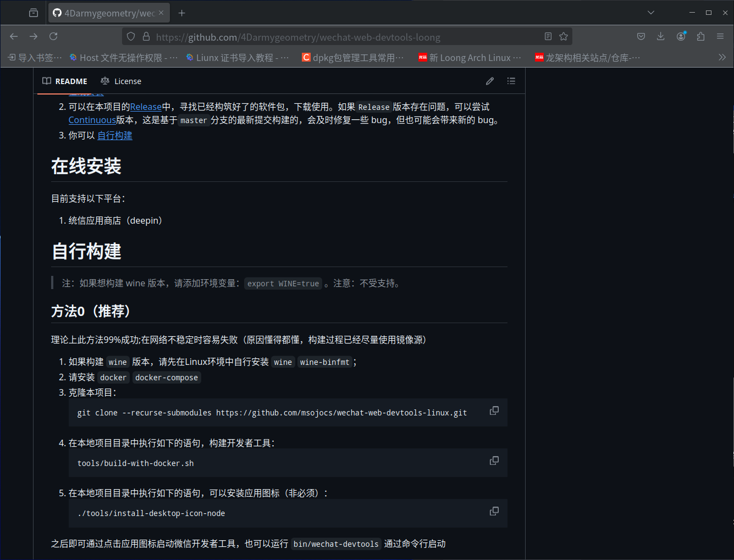Toggle Reader View in address bar

pyautogui.click(x=548, y=36)
